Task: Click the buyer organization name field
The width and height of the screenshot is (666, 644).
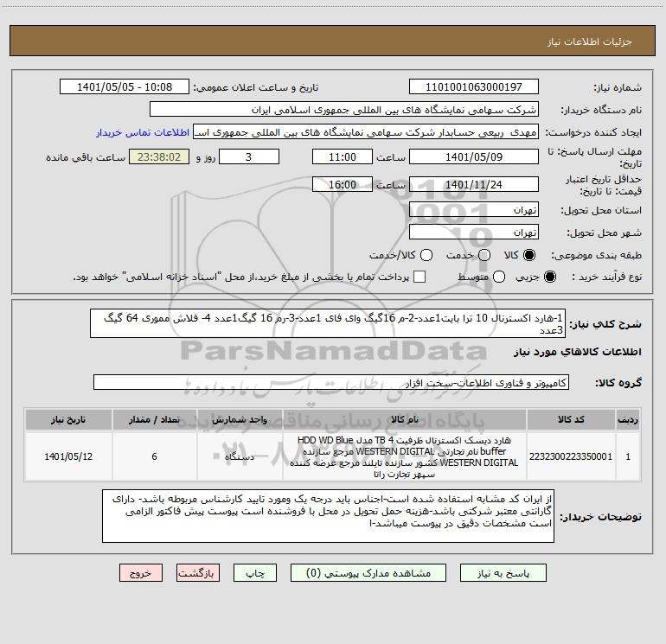Action: 344,110
